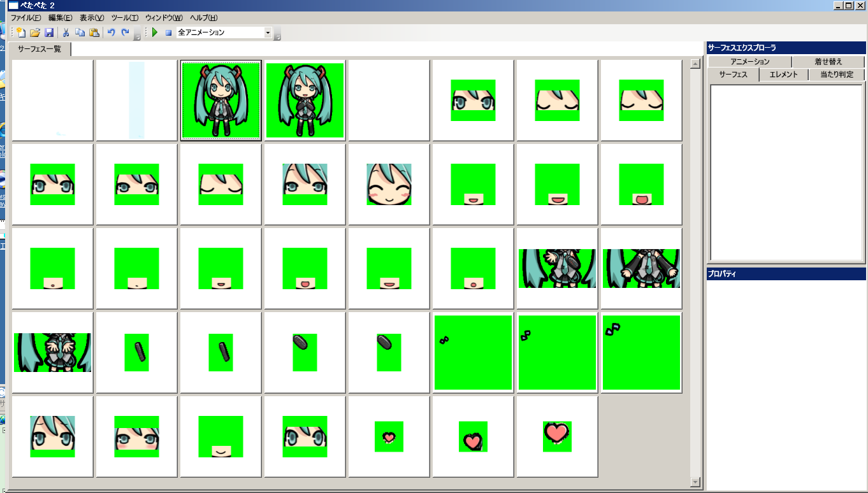Screen dimensions: 868x493
Task: Stop animation with the blue stop button
Action: [168, 32]
